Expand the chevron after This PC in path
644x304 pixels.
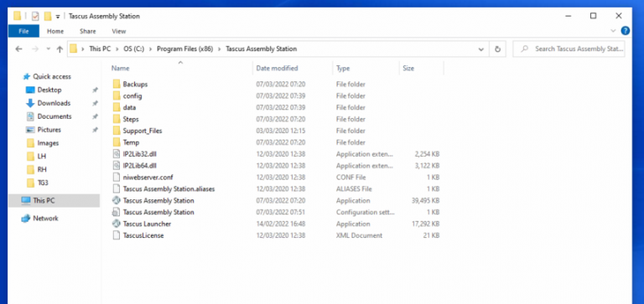(x=117, y=49)
